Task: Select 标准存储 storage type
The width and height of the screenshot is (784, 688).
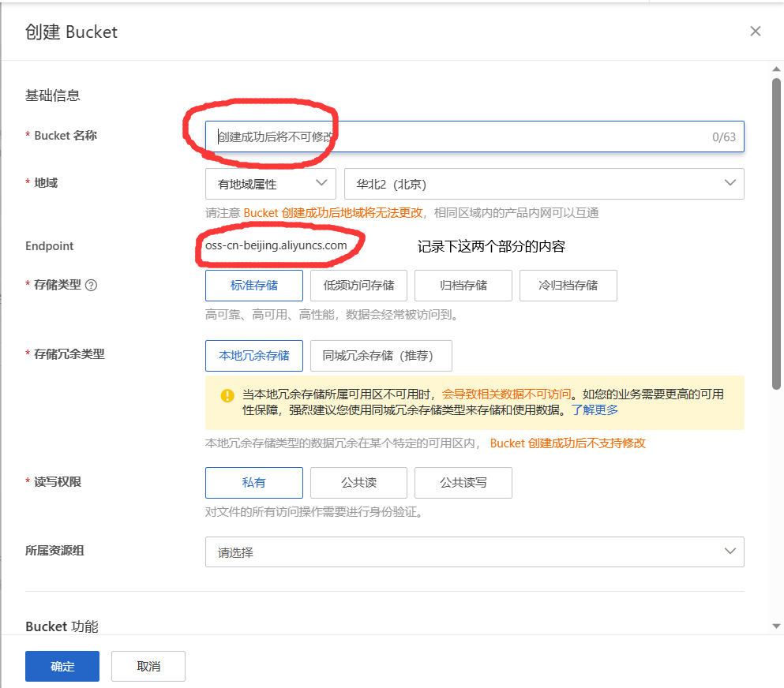Action: point(254,286)
